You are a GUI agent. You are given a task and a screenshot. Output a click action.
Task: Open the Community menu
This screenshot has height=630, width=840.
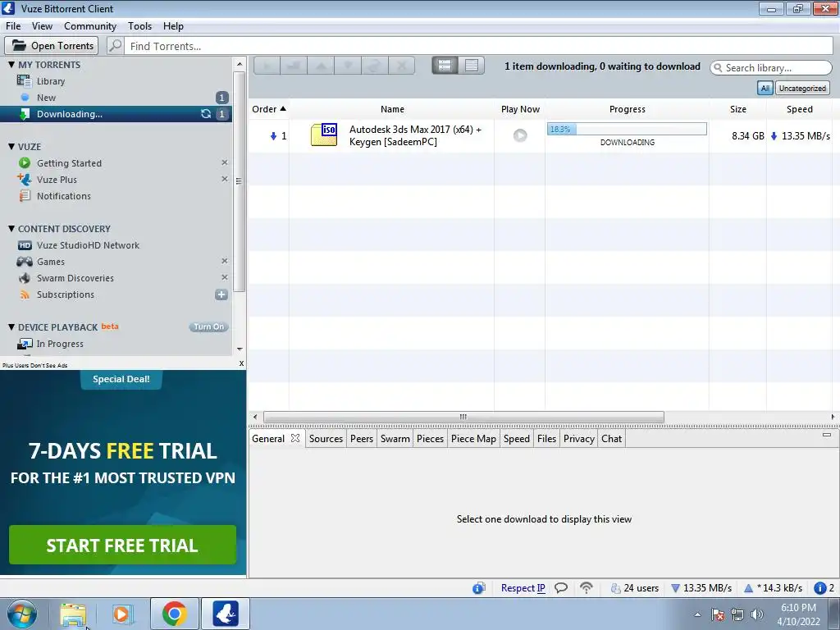pos(90,25)
